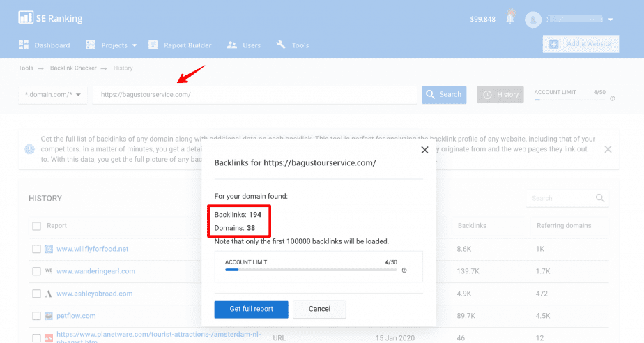Screen dimensions: 644x343
Task: Expand the Projects menu
Action: point(111,45)
